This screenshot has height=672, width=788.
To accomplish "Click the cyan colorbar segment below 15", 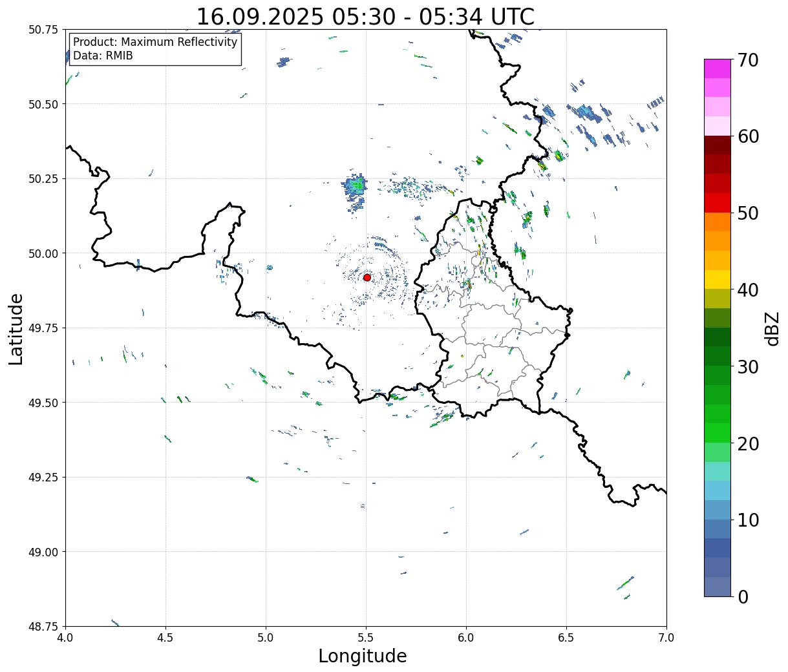I will pyautogui.click(x=718, y=490).
